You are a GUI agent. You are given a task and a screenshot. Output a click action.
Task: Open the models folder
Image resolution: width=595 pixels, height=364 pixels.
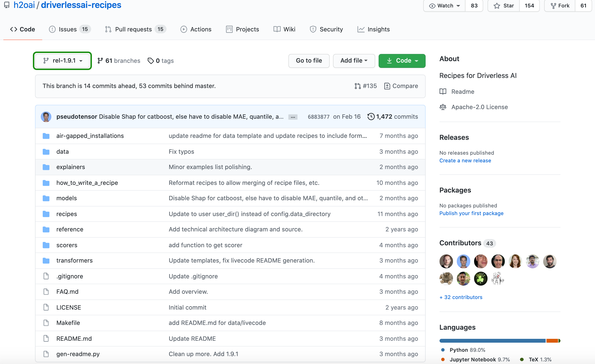(x=67, y=198)
